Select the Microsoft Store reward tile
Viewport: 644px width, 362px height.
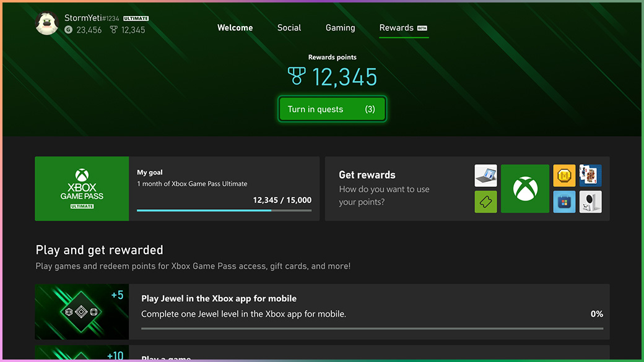(x=564, y=202)
